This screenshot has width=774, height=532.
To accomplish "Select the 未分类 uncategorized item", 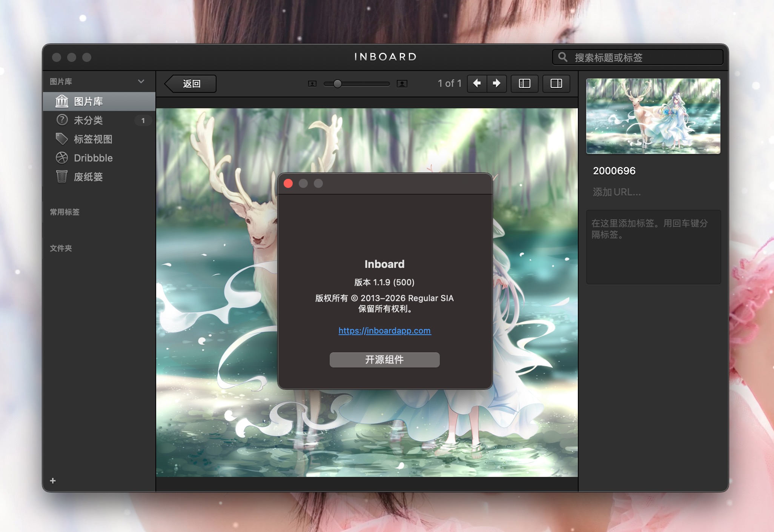I will coord(88,120).
